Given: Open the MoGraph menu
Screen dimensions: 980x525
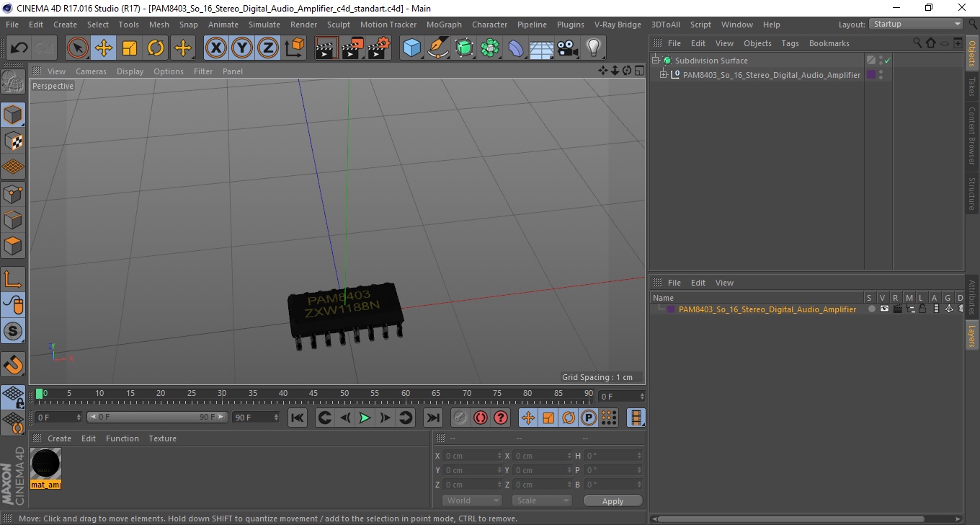Looking at the screenshot, I should pyautogui.click(x=444, y=25).
